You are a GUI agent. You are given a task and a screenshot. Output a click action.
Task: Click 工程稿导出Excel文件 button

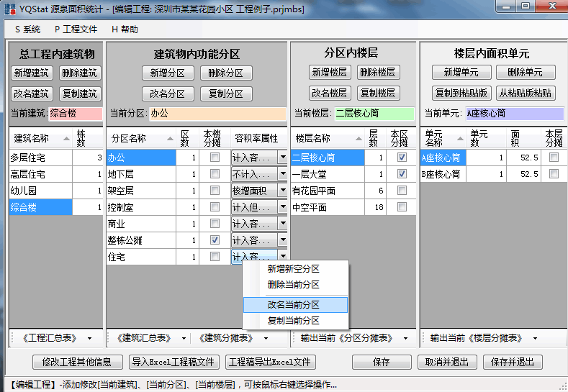point(270,362)
